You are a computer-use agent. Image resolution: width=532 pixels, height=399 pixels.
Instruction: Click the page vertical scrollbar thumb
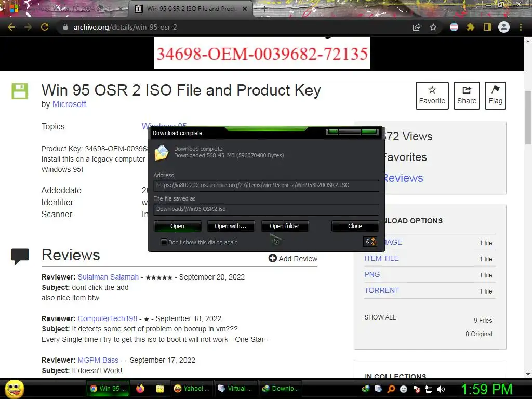tap(528, 118)
